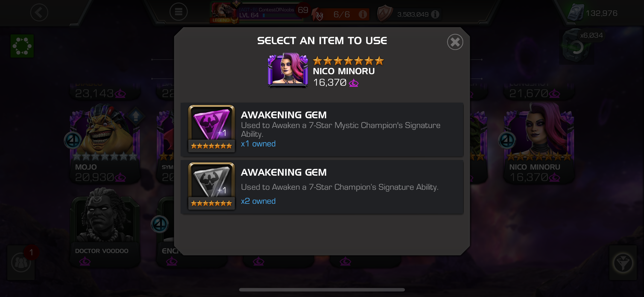The height and width of the screenshot is (297, 644).
Task: Show gold info beside 3,503,049
Action: coord(435,15)
